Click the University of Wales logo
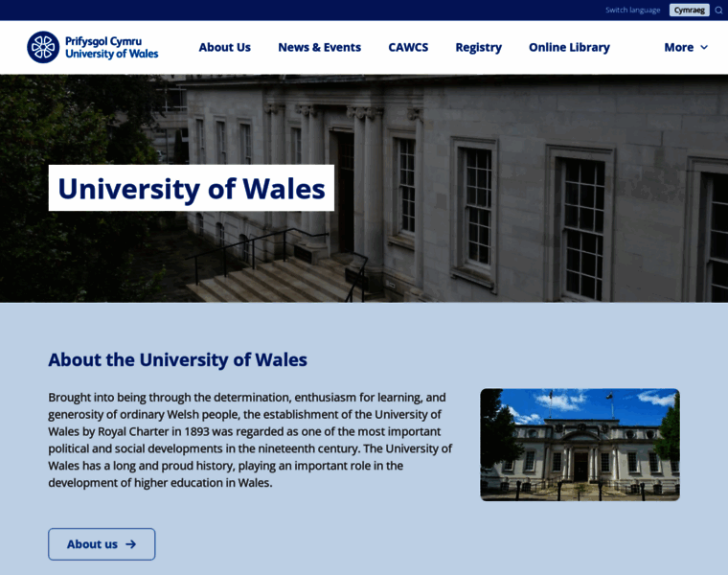This screenshot has height=575, width=728. [x=92, y=47]
